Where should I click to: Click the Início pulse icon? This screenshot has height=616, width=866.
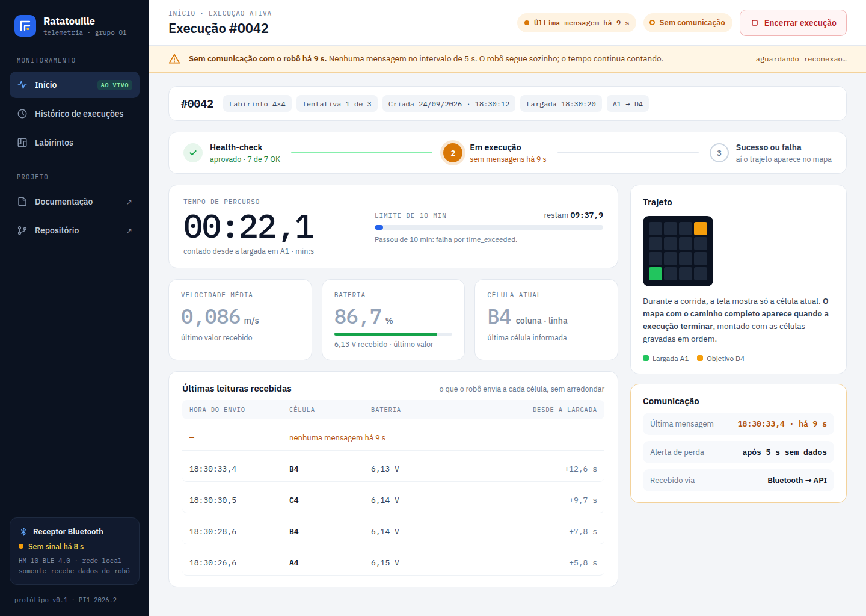pos(22,85)
